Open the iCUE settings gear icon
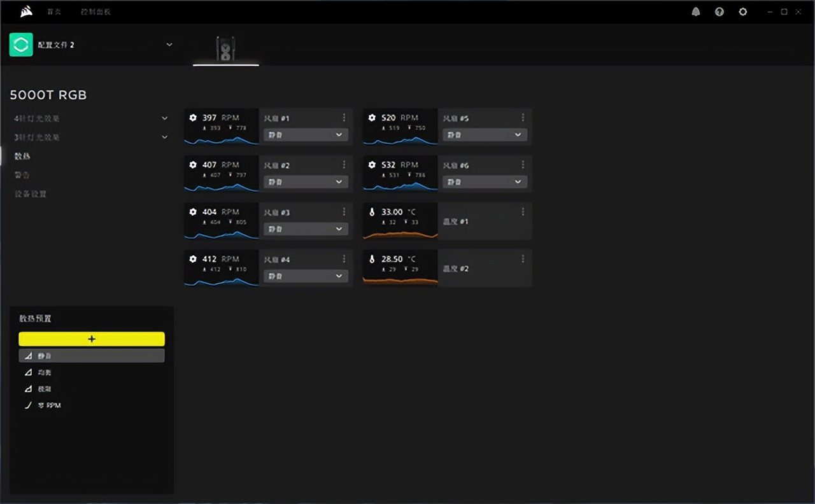This screenshot has height=504, width=815. (742, 11)
